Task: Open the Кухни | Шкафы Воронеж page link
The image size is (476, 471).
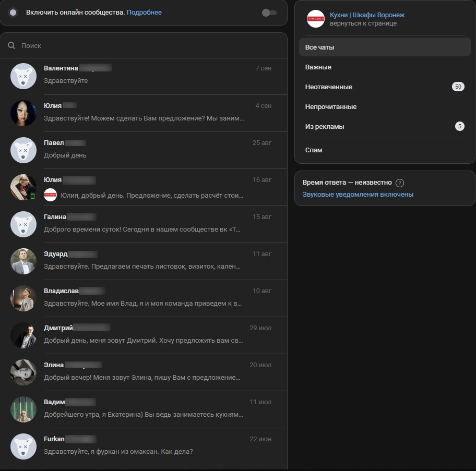Action: coord(367,15)
